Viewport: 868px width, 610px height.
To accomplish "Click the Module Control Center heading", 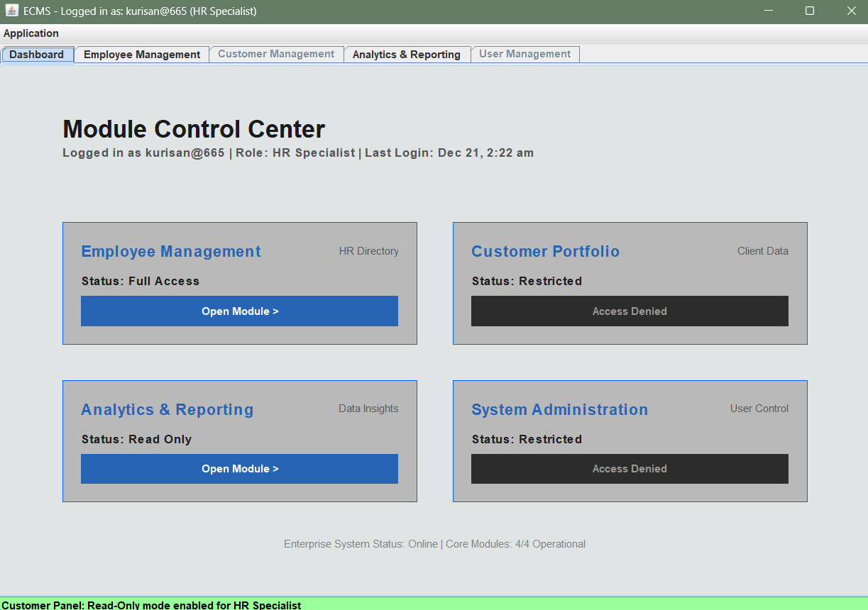I will (x=193, y=129).
